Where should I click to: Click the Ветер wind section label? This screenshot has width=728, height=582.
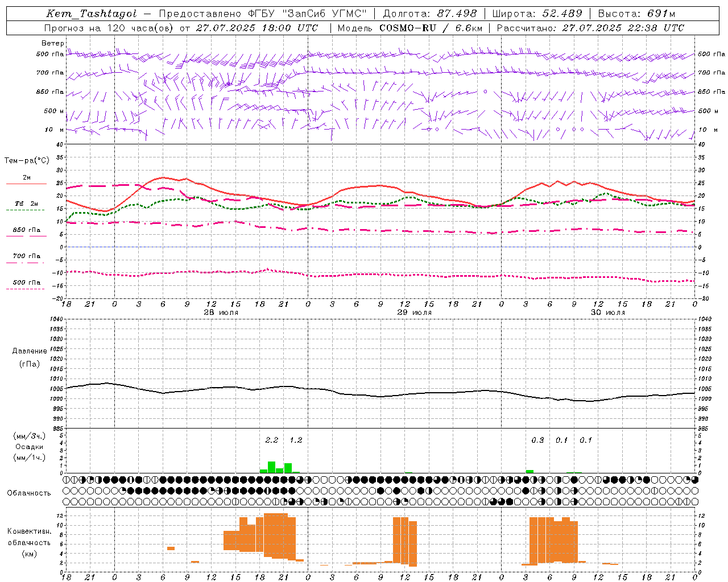[x=53, y=43]
